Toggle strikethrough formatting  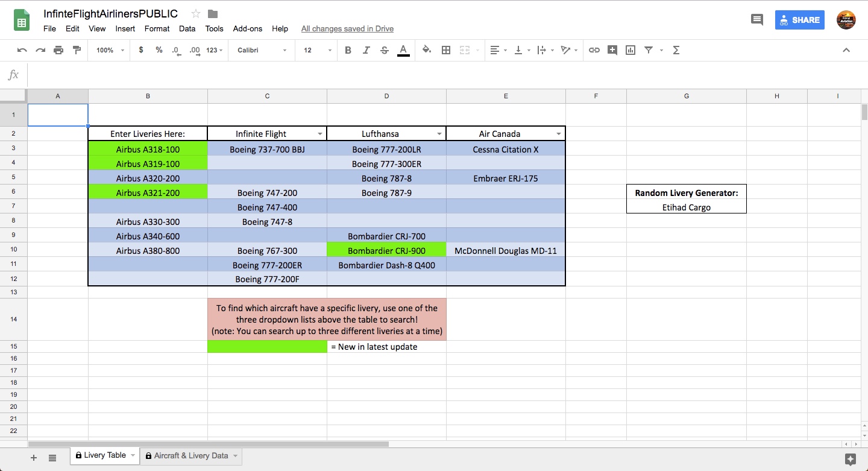(385, 50)
